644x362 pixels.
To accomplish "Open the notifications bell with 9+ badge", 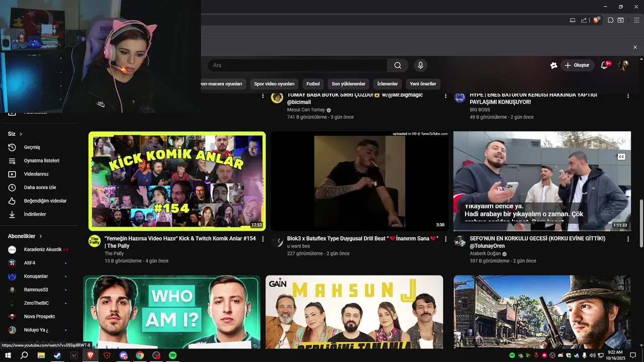I will [605, 65].
